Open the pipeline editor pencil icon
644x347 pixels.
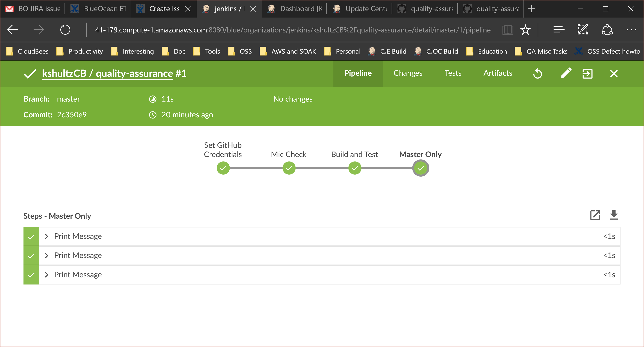(x=566, y=73)
